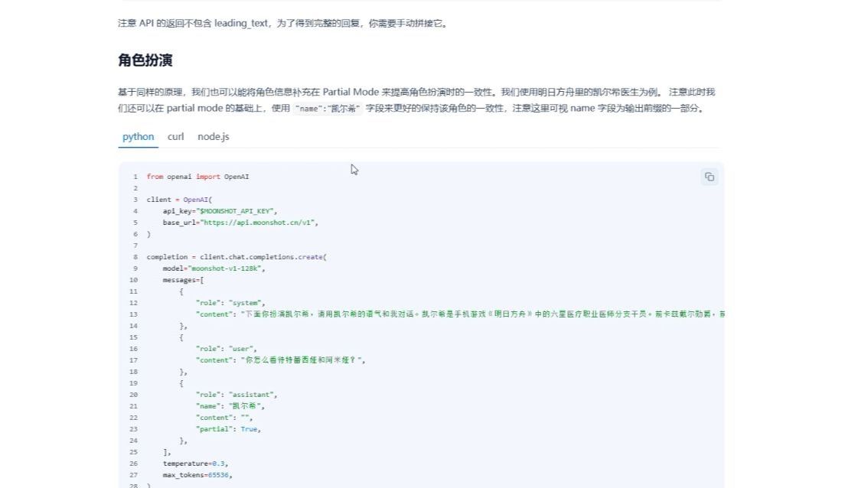This screenshot has height=488, width=868.
Task: Switch to the node.js tab
Action: [x=213, y=137]
